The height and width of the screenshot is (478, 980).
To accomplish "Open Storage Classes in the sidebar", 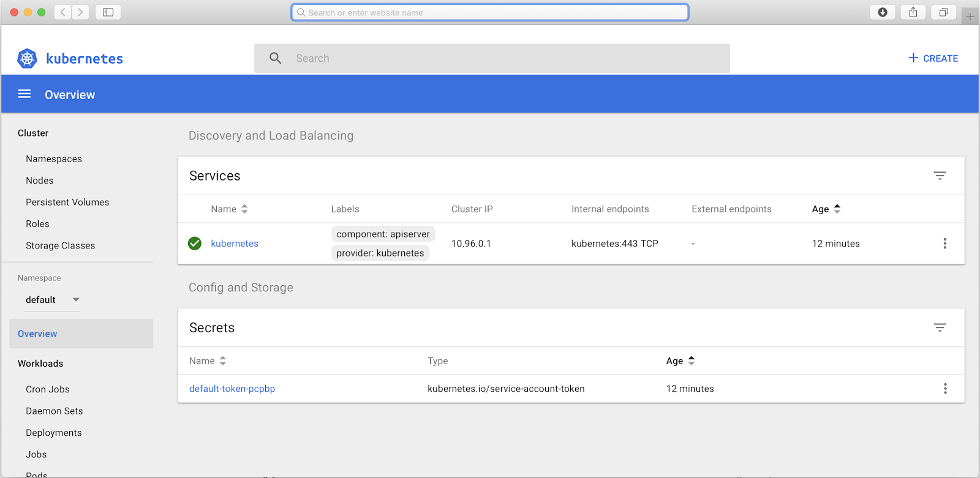I will click(x=61, y=245).
